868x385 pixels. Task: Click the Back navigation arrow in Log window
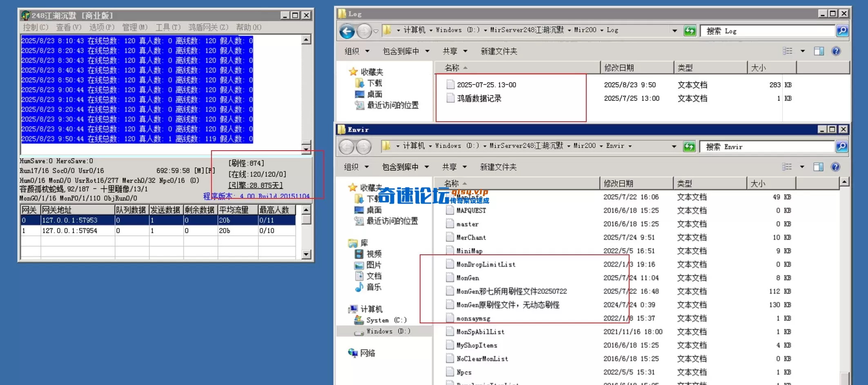(346, 30)
